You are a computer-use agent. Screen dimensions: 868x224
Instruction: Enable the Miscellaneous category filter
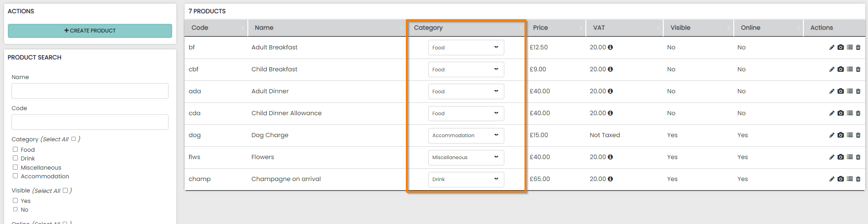pos(16,167)
